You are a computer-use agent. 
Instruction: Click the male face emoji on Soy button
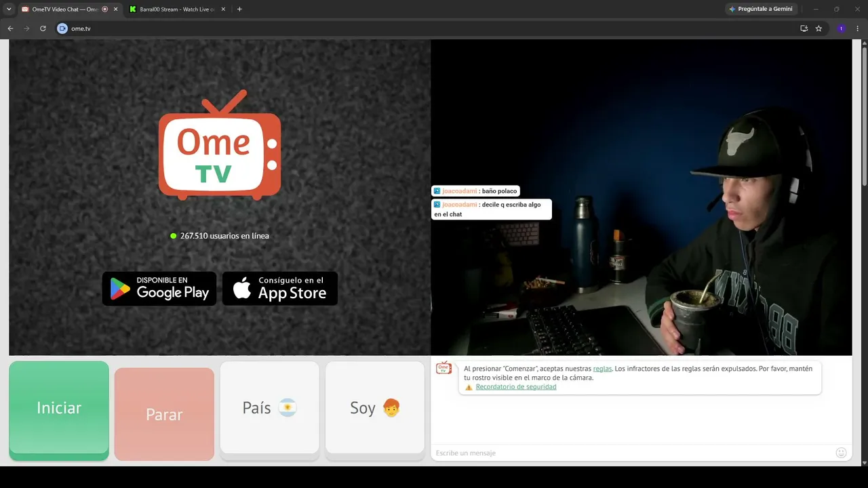coord(391,408)
